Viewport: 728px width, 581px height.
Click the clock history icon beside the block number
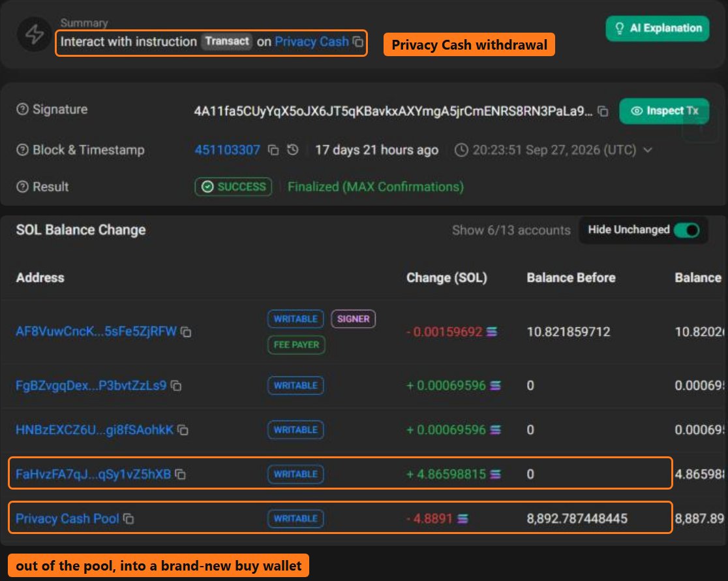(292, 149)
